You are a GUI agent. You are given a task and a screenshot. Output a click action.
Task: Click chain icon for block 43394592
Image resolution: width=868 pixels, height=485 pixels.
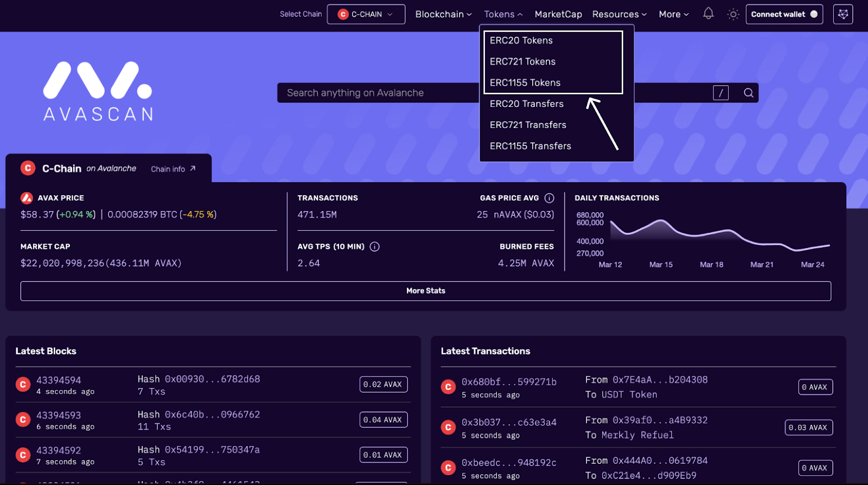coord(23,455)
